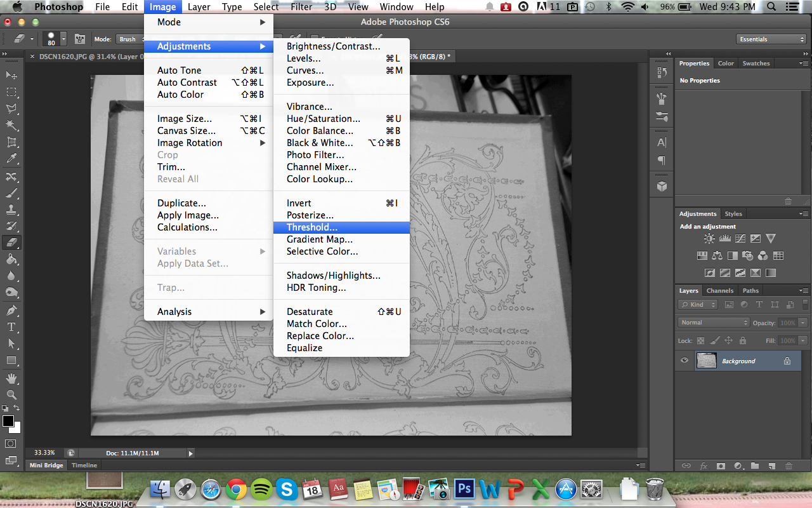Create a new layer icon
The height and width of the screenshot is (508, 812).
tap(771, 465)
